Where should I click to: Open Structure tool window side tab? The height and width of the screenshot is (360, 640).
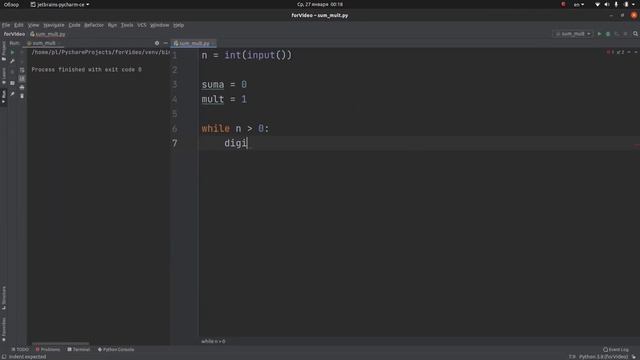(4, 298)
